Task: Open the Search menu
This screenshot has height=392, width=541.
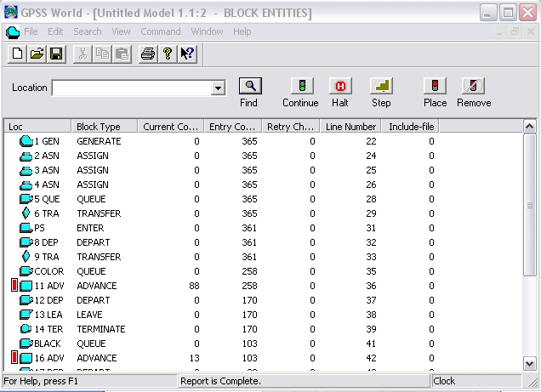Action: (88, 31)
